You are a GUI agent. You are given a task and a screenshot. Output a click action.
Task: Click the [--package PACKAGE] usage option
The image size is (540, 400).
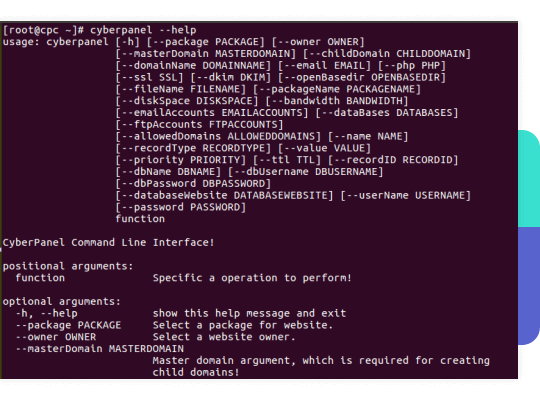point(206,42)
